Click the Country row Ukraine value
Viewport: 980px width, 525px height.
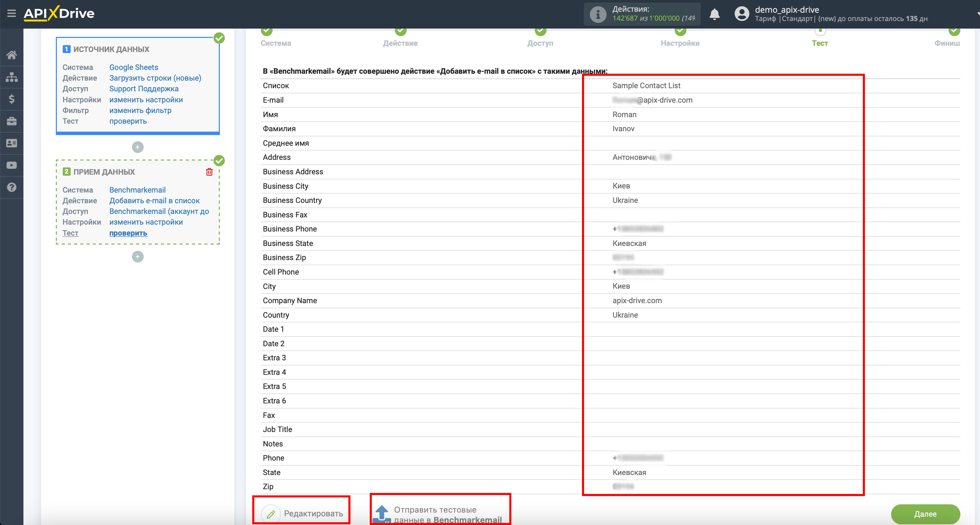point(625,315)
